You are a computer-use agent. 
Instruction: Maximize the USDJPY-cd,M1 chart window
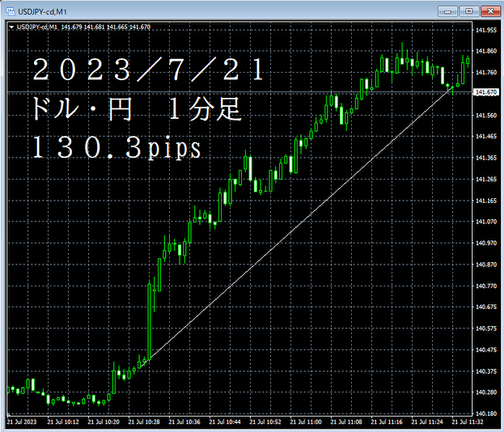[x=469, y=11]
